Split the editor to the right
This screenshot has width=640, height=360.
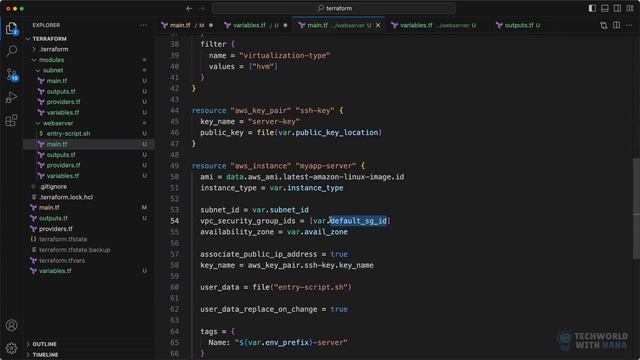coord(616,25)
